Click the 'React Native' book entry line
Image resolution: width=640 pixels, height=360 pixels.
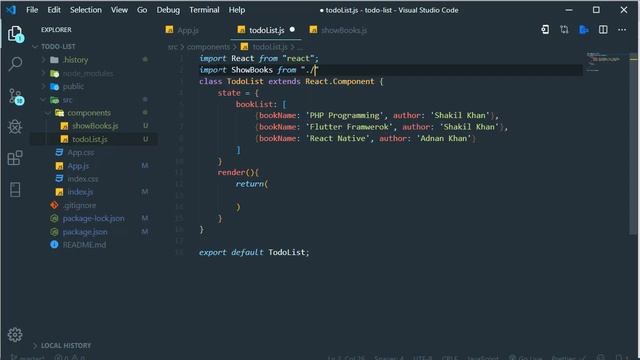pyautogui.click(x=366, y=138)
